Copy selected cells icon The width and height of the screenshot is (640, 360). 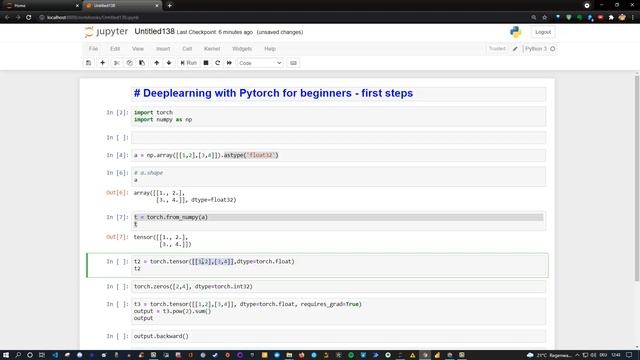coord(129,63)
